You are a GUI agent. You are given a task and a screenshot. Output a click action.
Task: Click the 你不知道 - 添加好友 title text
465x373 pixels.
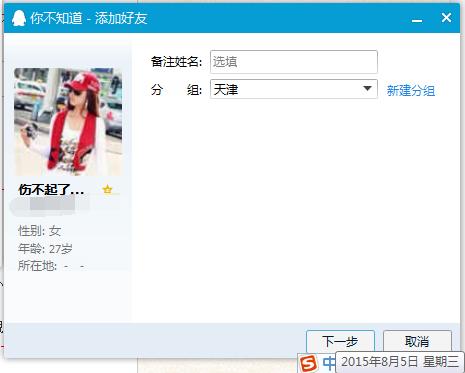(x=89, y=18)
